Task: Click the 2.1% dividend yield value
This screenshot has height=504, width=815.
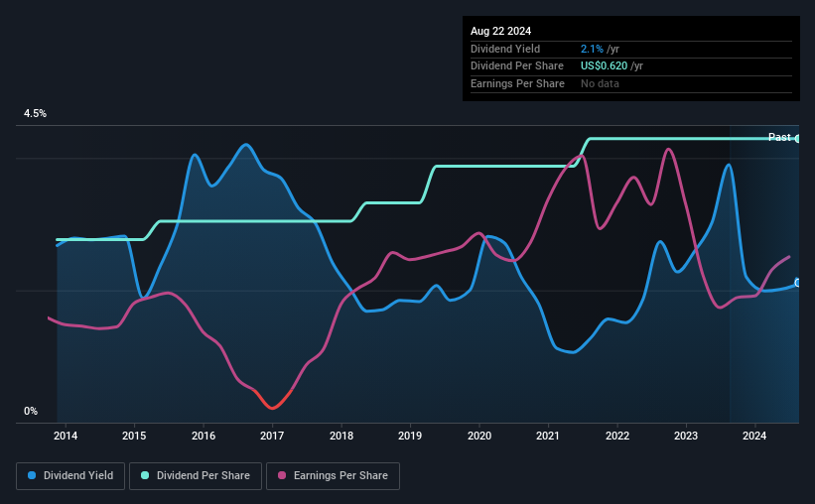Action: pos(592,49)
